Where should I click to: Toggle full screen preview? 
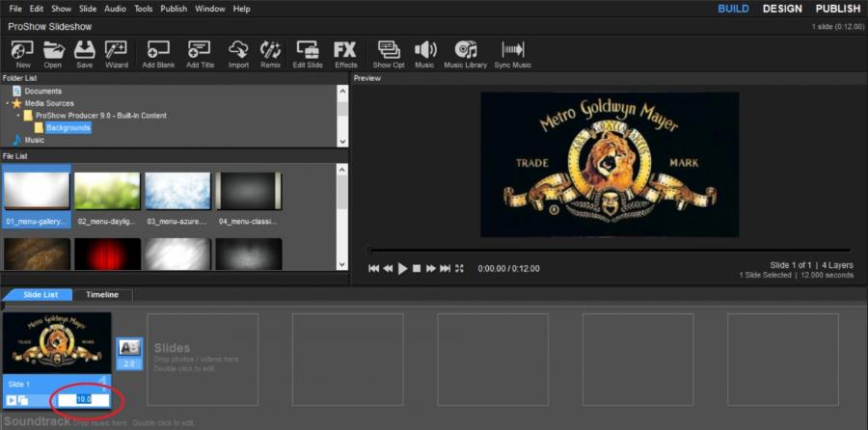click(459, 268)
